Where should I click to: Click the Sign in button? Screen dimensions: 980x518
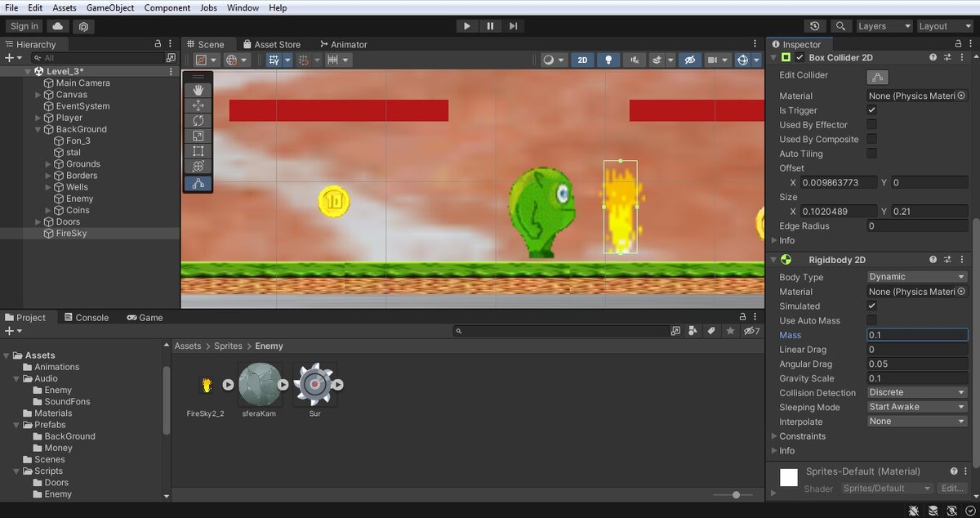pos(24,26)
